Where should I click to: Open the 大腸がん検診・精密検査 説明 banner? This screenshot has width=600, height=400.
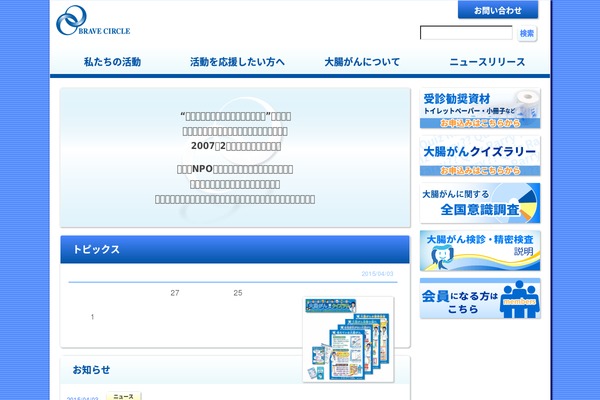(x=480, y=251)
